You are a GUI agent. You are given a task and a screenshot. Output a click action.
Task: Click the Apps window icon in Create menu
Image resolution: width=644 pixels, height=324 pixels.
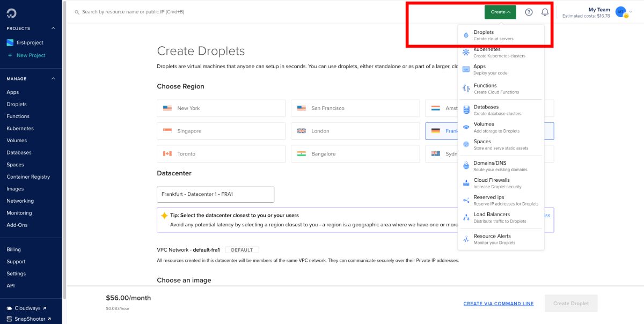(466, 69)
